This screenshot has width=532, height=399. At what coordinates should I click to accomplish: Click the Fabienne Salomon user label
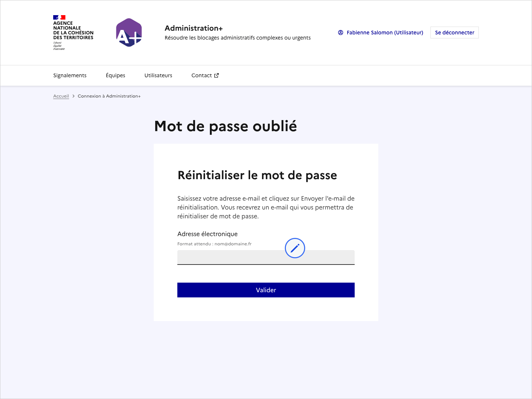pyautogui.click(x=385, y=33)
